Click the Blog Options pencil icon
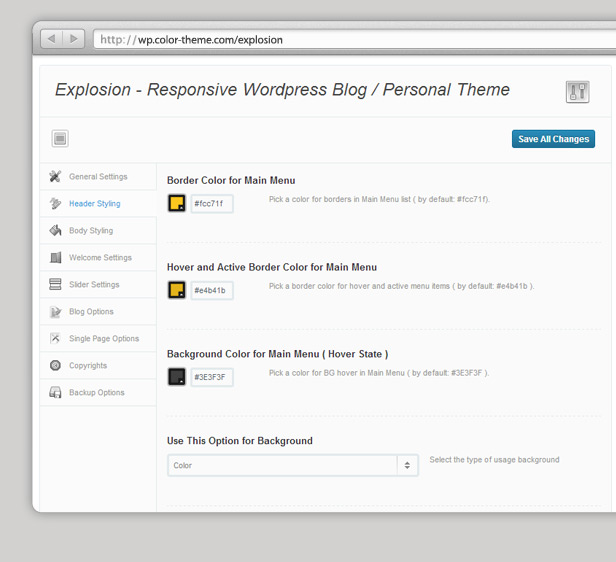The height and width of the screenshot is (562, 616). click(55, 311)
